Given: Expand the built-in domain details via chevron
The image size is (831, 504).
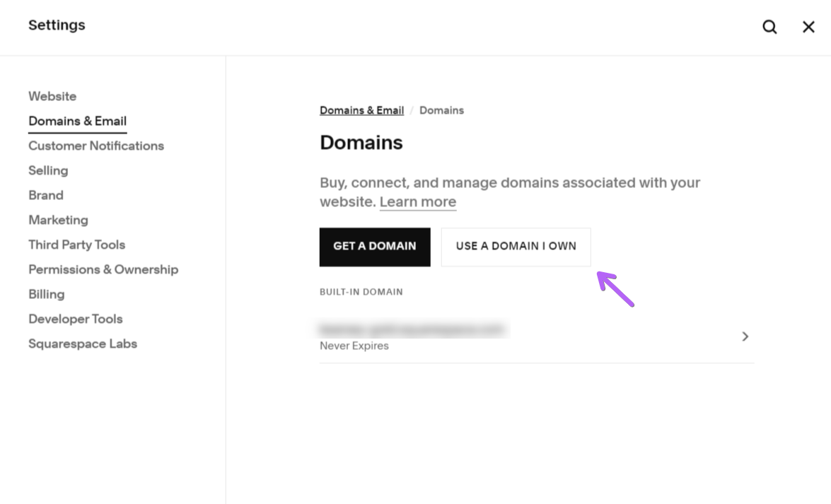Looking at the screenshot, I should click(x=745, y=336).
